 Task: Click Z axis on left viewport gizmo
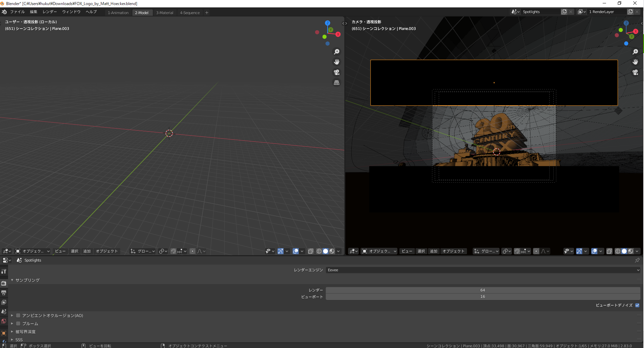tap(327, 23)
